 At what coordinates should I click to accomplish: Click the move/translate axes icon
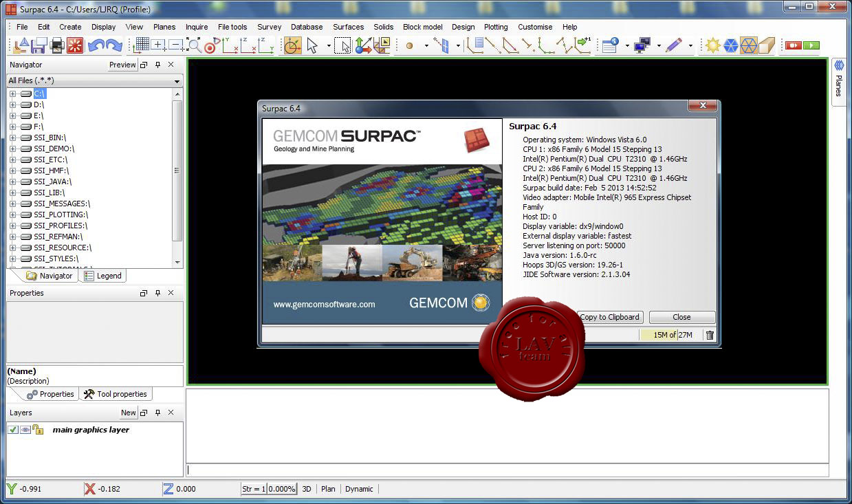[363, 45]
